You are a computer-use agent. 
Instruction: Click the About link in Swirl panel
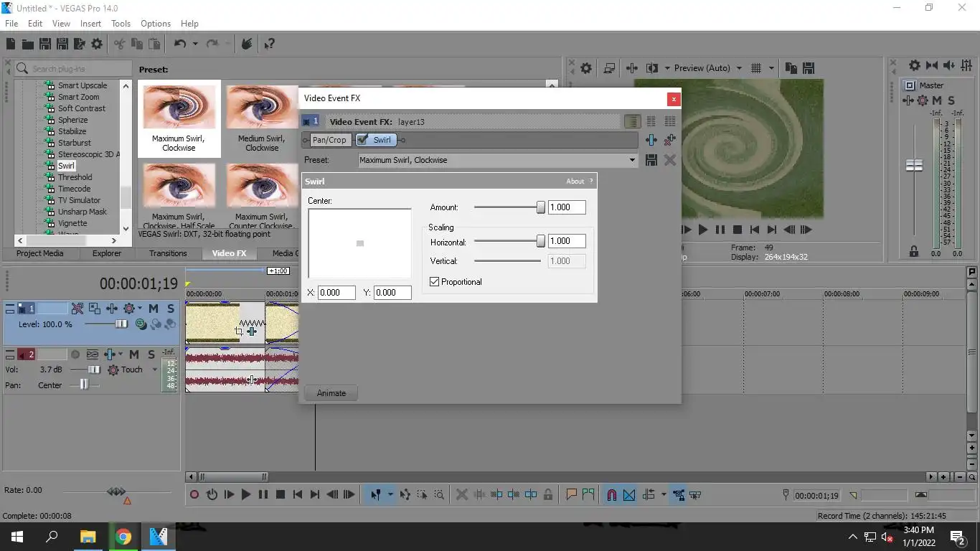(x=575, y=182)
